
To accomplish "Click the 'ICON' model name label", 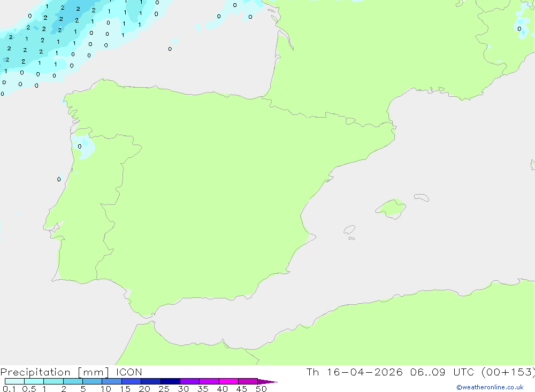I will tap(129, 372).
